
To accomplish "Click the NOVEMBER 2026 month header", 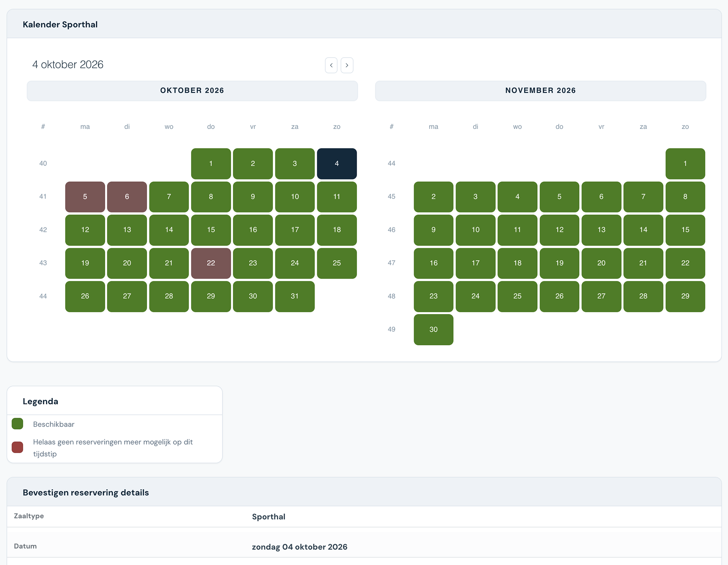I will pyautogui.click(x=541, y=91).
